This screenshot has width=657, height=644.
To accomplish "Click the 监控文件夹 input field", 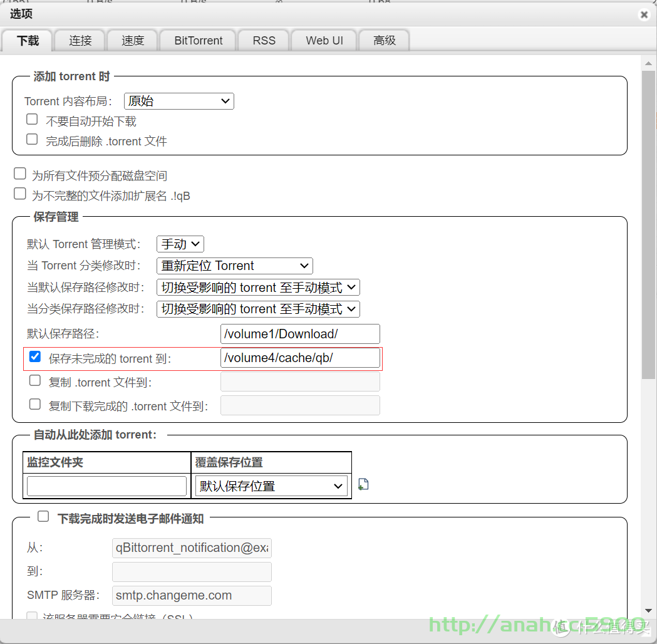I will (x=106, y=486).
